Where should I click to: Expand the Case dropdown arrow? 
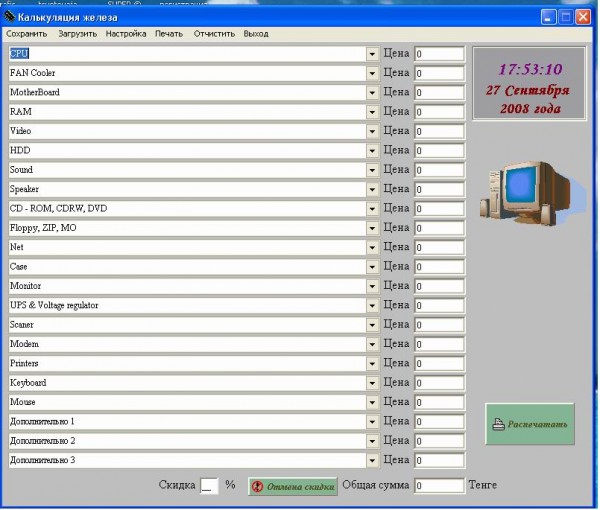pyautogui.click(x=372, y=267)
